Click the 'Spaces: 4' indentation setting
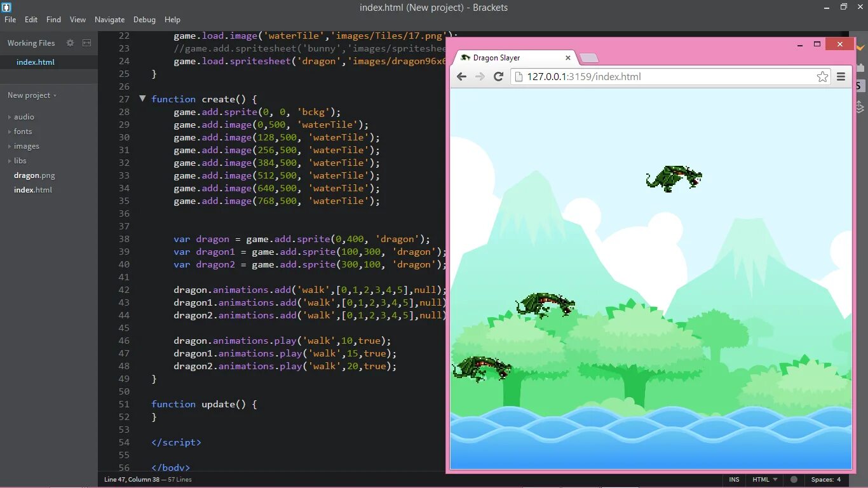The image size is (868, 488). tap(825, 480)
